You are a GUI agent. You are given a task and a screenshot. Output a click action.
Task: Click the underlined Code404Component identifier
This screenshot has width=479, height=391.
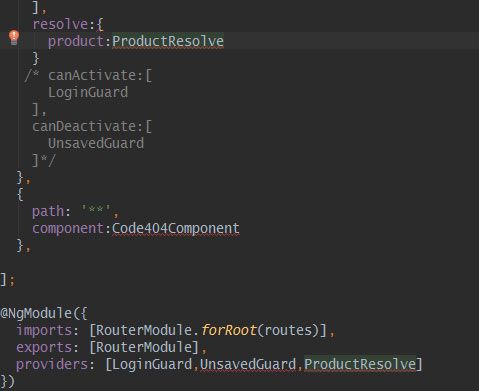[176, 228]
